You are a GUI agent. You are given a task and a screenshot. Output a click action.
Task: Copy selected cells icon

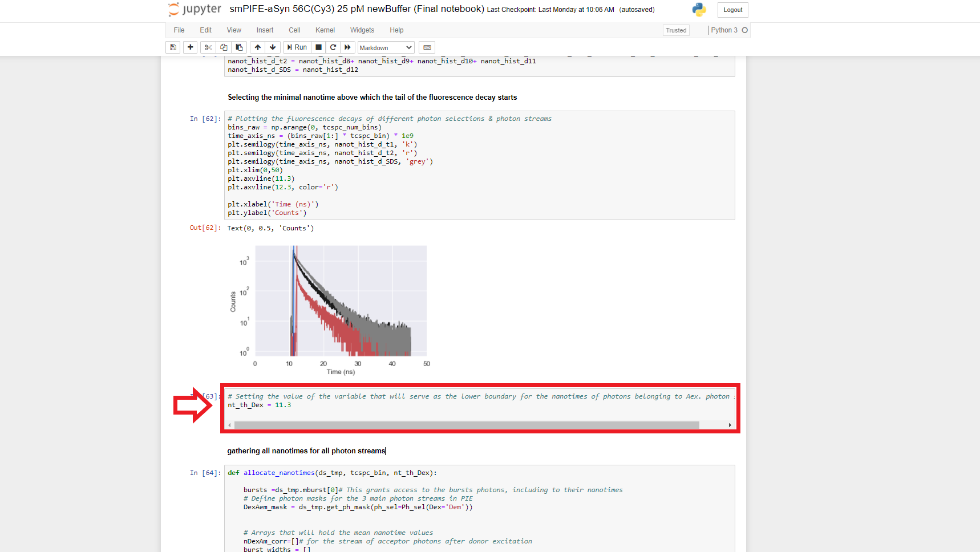tap(224, 47)
